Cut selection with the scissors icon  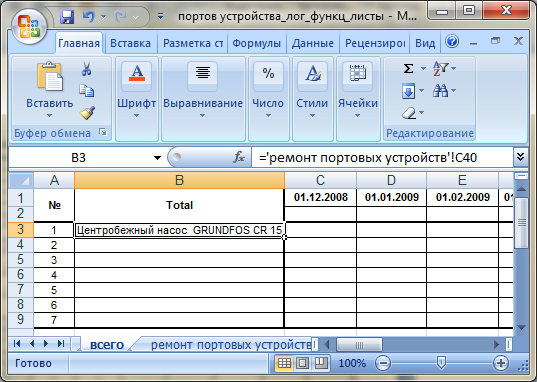point(87,69)
